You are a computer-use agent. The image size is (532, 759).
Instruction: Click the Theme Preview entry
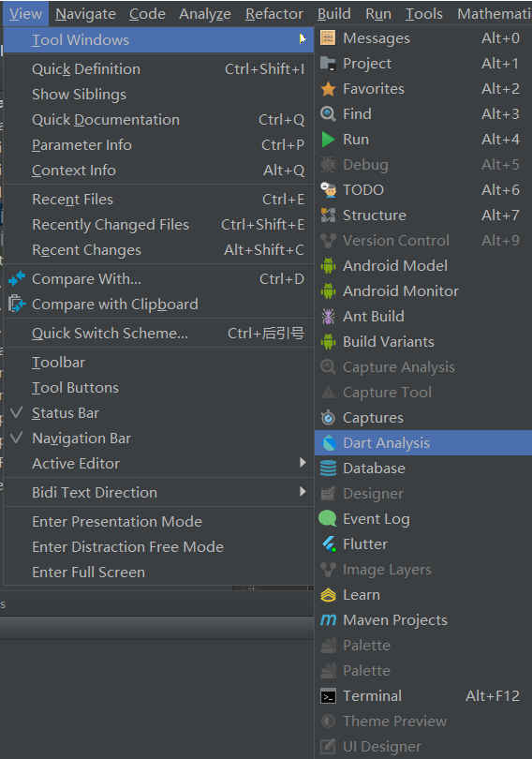pos(423,722)
